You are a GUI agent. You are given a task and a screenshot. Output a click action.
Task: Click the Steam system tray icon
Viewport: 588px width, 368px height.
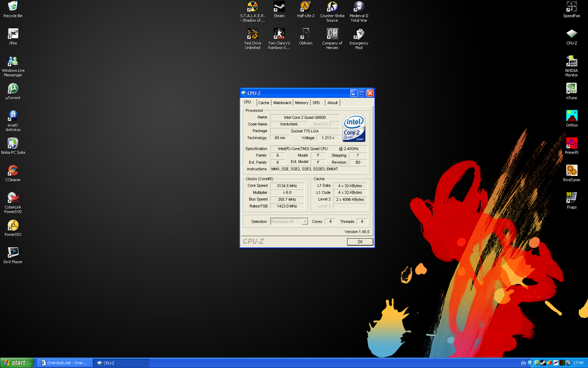pyautogui.click(x=543, y=363)
